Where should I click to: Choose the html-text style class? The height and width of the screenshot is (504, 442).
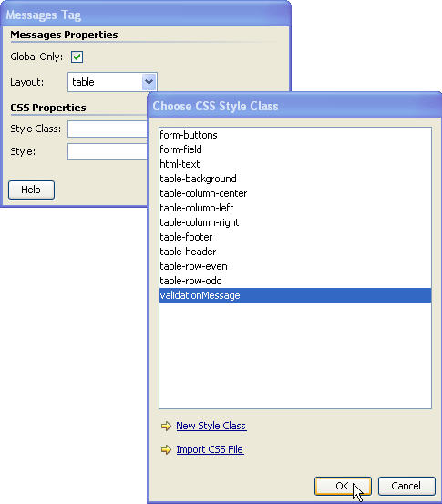(x=294, y=164)
